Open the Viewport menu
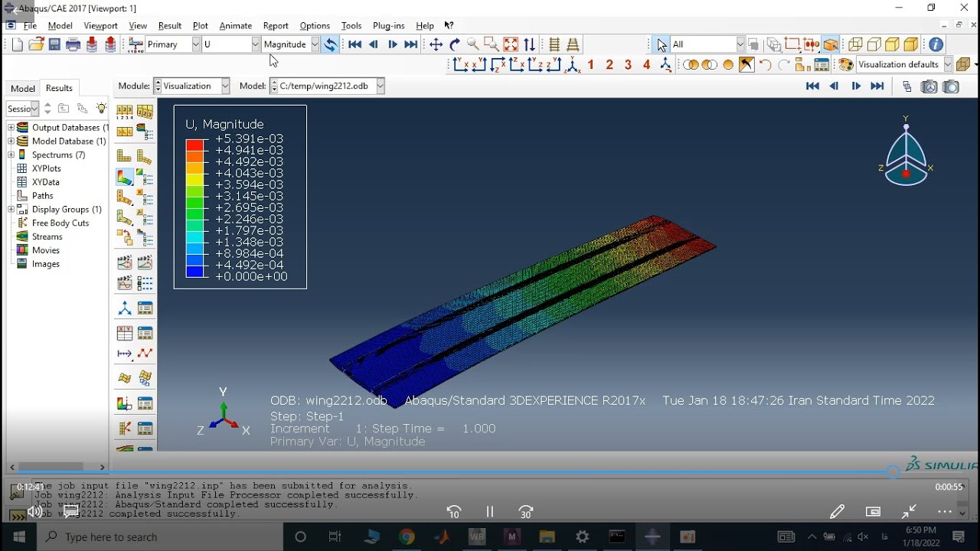The width and height of the screenshot is (980, 551). point(100,26)
